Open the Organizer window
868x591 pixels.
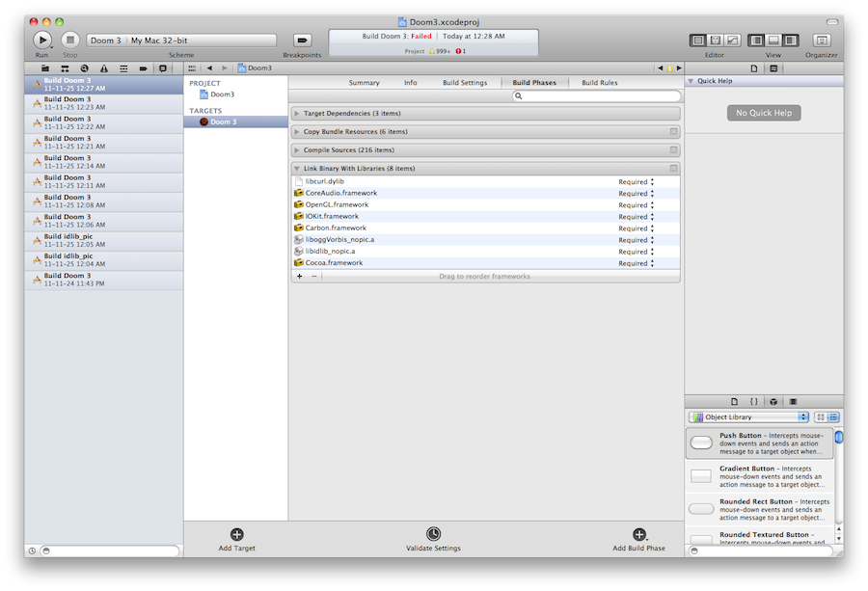point(822,40)
